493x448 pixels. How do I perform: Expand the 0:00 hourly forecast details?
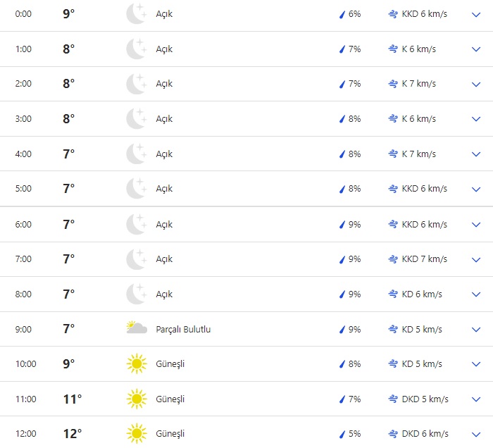[x=475, y=14]
